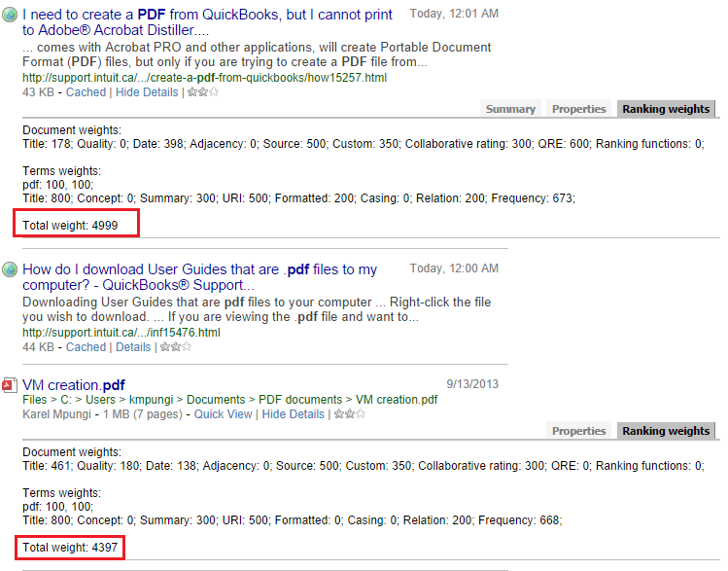View Cached copy of the 44 KB result

pos(86,346)
